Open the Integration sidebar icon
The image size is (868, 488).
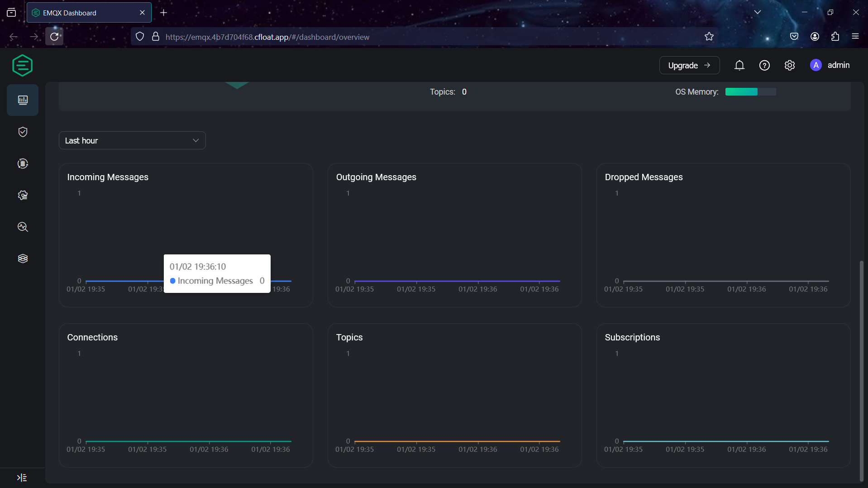(x=23, y=163)
